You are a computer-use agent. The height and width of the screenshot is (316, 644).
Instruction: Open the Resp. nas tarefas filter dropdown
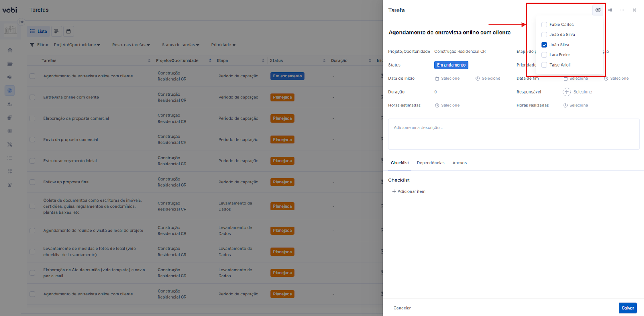[x=131, y=45]
